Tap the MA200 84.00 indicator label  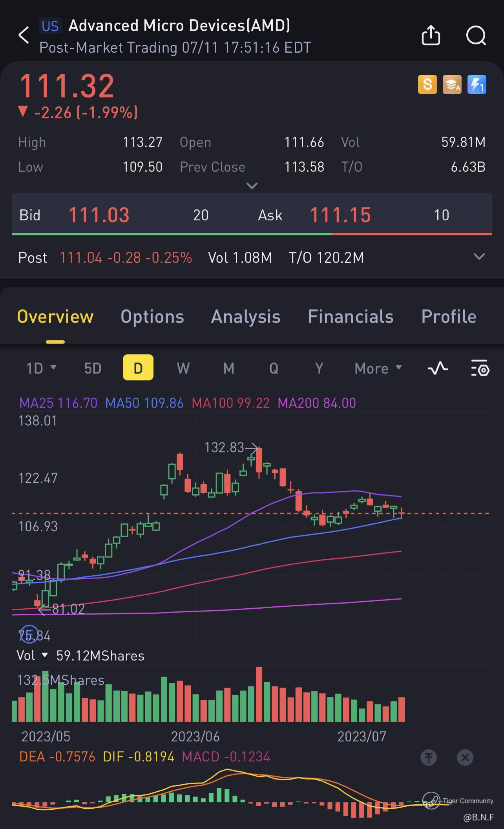[x=317, y=403]
